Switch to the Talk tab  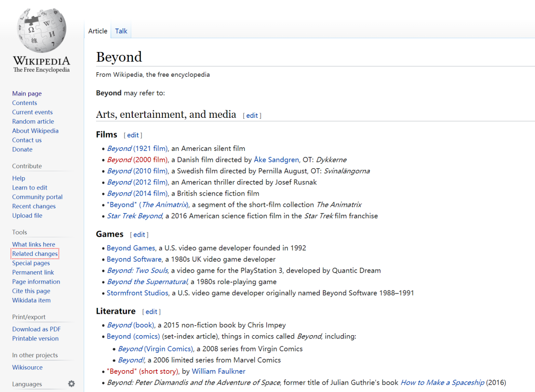[121, 31]
